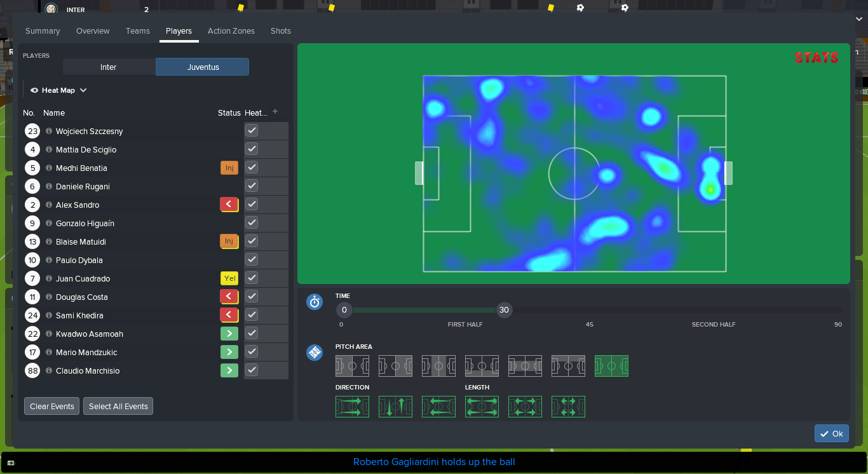Click the Time filter stopwatch icon
868x474 pixels.
click(315, 302)
